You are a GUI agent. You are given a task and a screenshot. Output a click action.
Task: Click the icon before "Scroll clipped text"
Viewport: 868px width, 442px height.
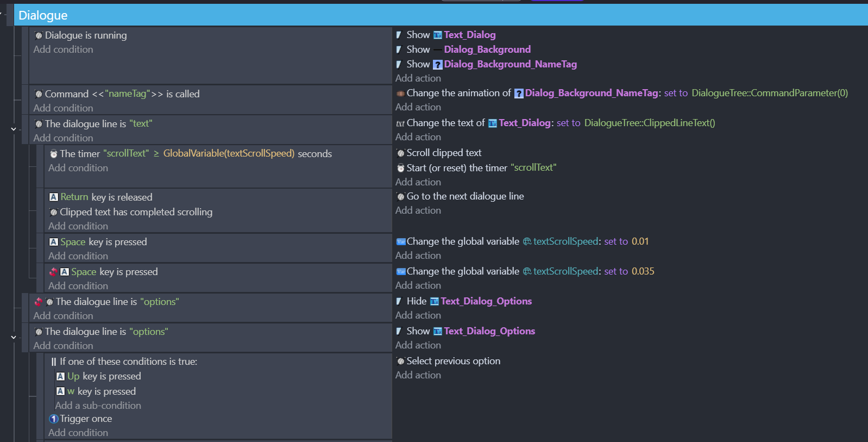pyautogui.click(x=400, y=153)
